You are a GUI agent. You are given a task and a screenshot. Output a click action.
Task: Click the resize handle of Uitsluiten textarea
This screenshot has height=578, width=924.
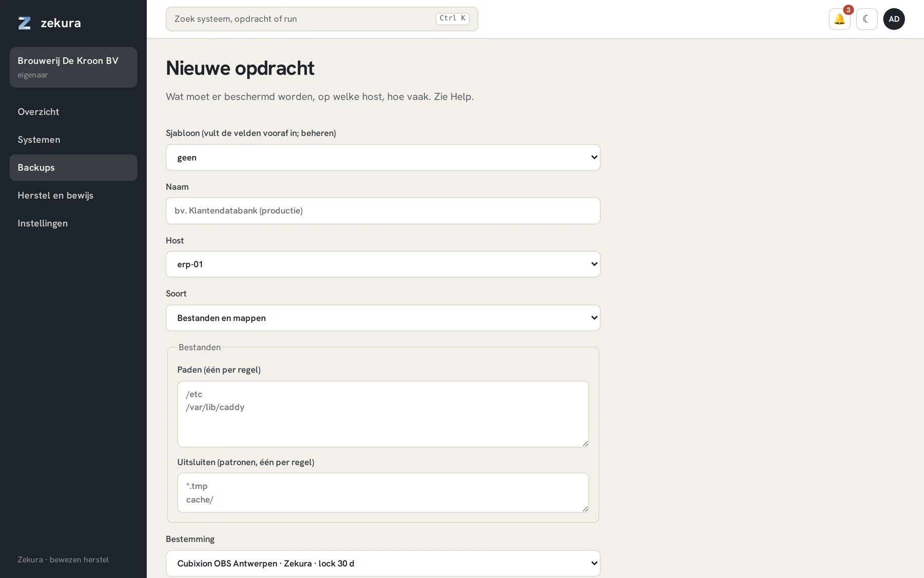click(585, 508)
